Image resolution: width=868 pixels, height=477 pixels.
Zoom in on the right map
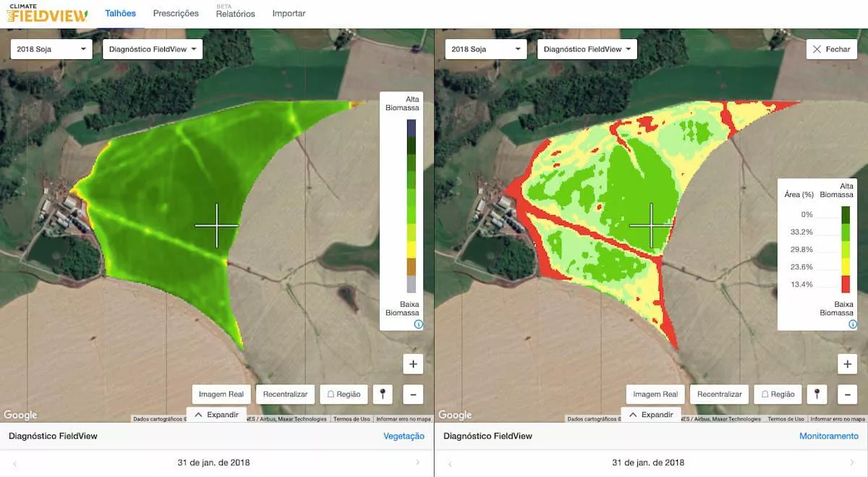(846, 364)
